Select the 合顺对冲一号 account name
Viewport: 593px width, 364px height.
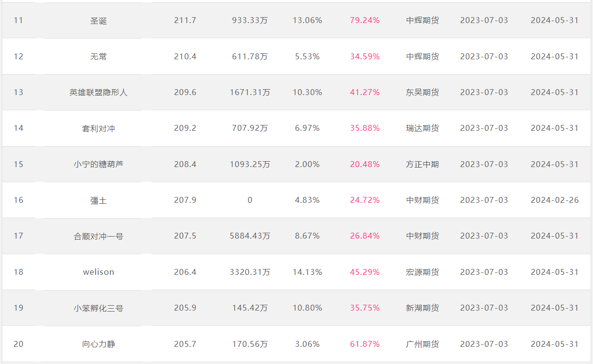(x=99, y=236)
